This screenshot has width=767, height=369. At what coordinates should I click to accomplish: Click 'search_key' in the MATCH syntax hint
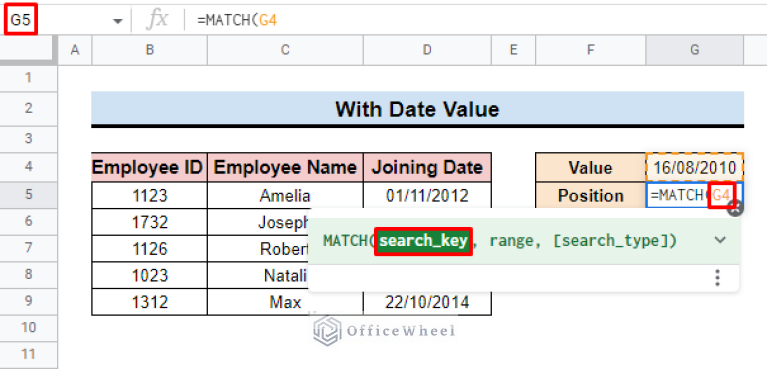pyautogui.click(x=423, y=240)
